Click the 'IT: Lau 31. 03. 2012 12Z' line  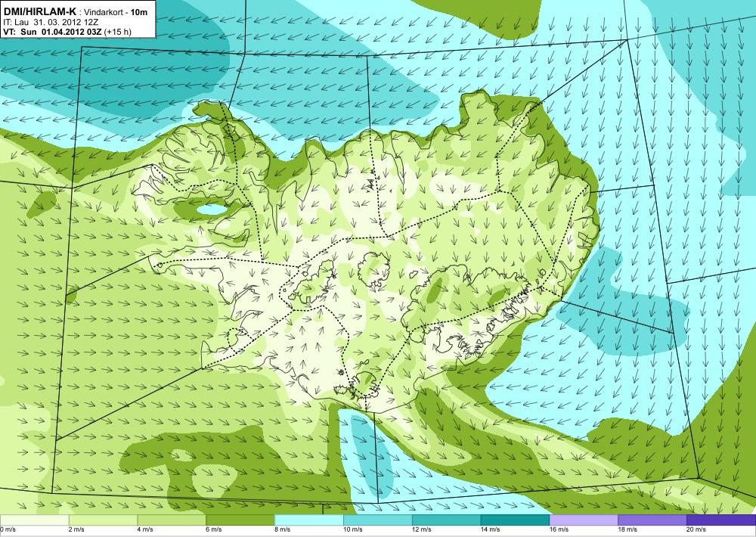pos(51,22)
